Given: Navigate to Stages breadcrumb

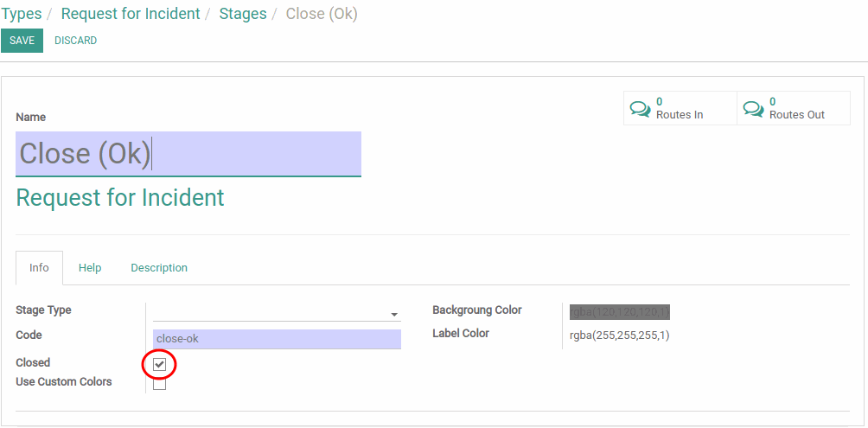Looking at the screenshot, I should click(x=243, y=14).
